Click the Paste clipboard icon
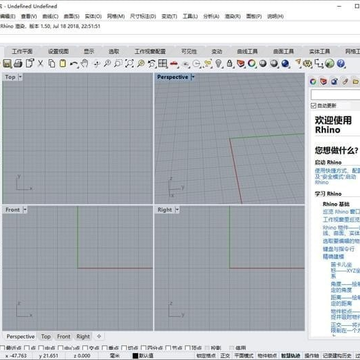 point(63,63)
